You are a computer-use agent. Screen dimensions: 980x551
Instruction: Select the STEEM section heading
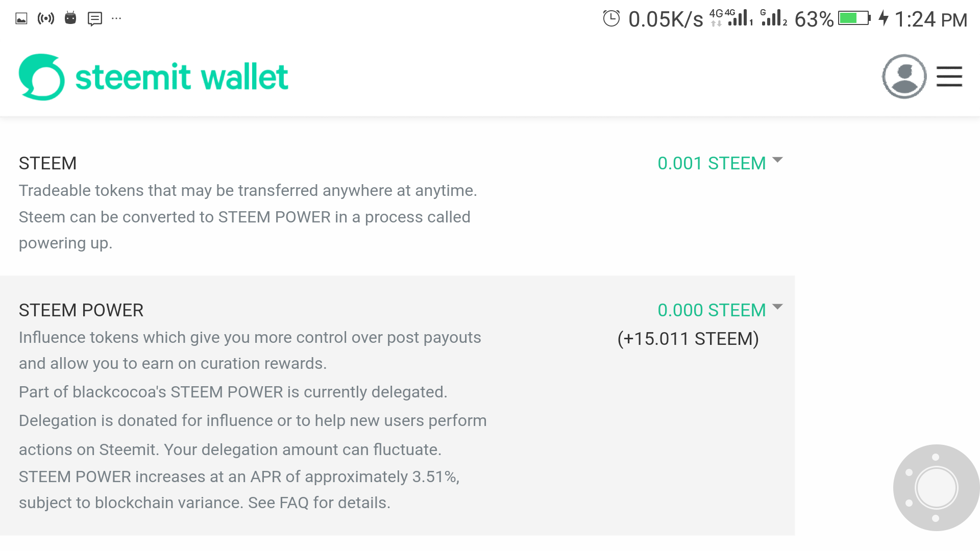[x=47, y=163]
